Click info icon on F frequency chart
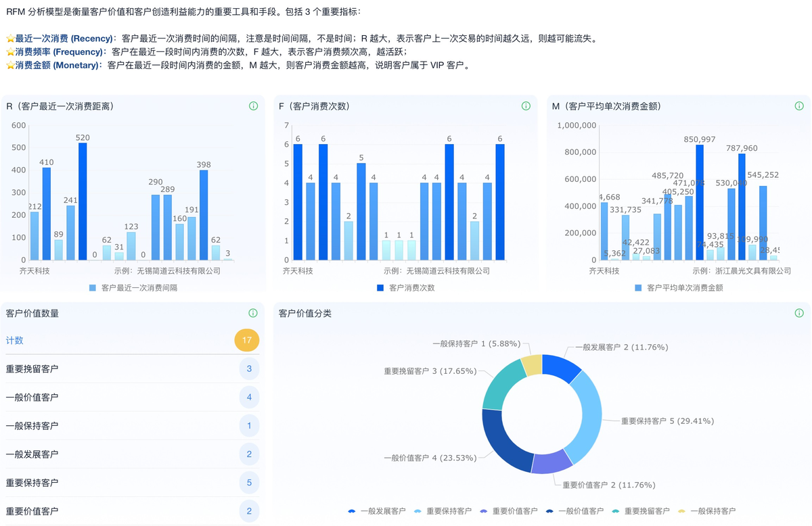The image size is (812, 526). 526,106
